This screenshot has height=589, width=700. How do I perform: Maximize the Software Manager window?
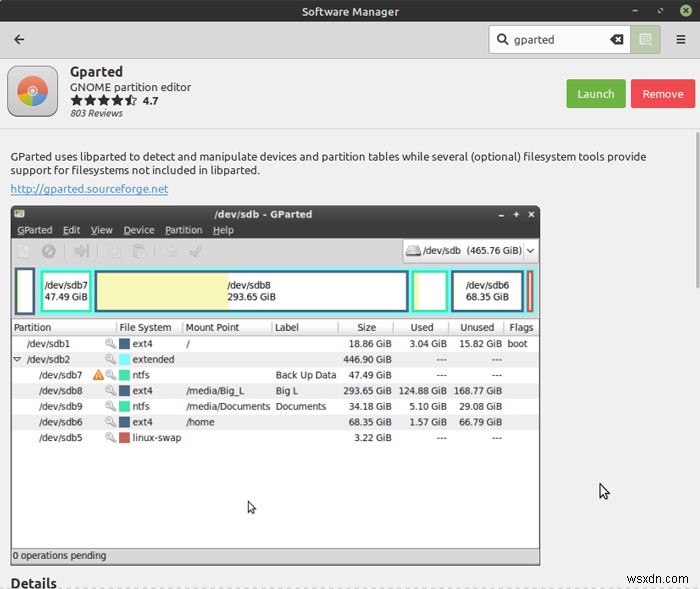click(x=660, y=11)
